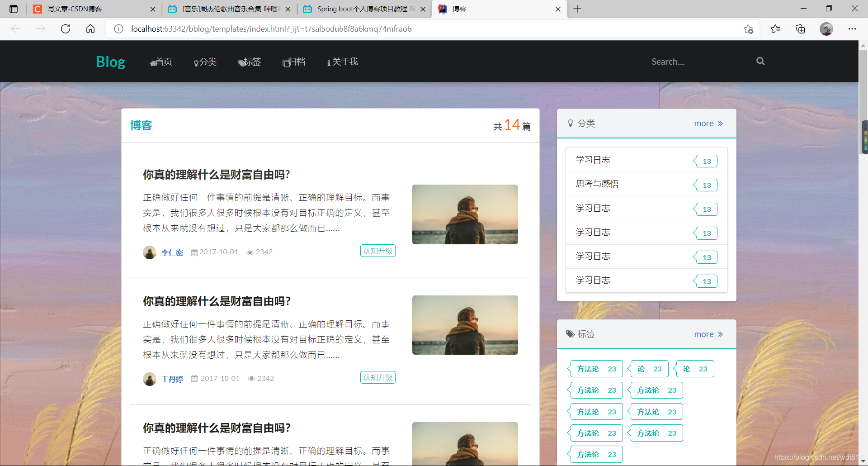Click the lightbulb icon in 分类 panel header
The image size is (868, 466).
click(571, 123)
